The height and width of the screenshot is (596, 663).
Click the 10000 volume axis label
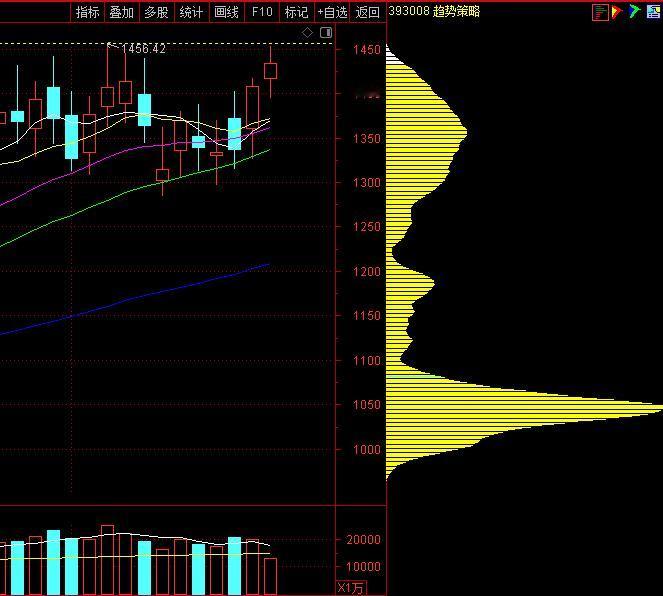pos(363,566)
